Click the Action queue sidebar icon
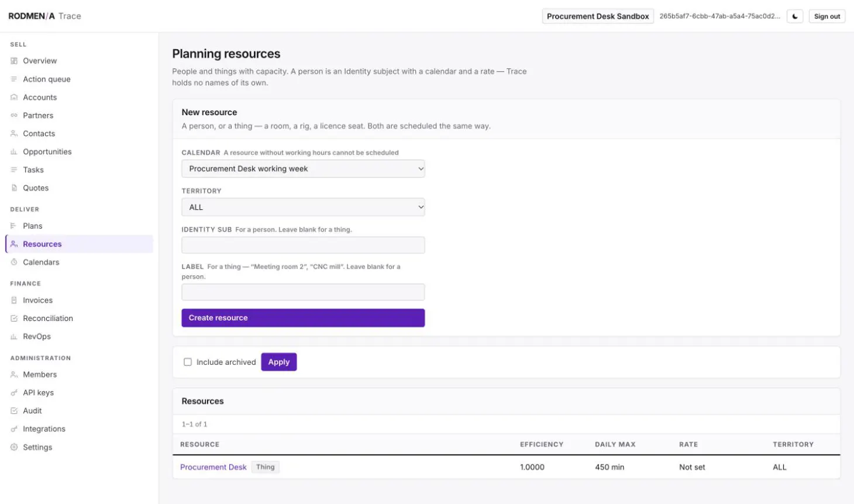854x504 pixels. pyautogui.click(x=14, y=79)
